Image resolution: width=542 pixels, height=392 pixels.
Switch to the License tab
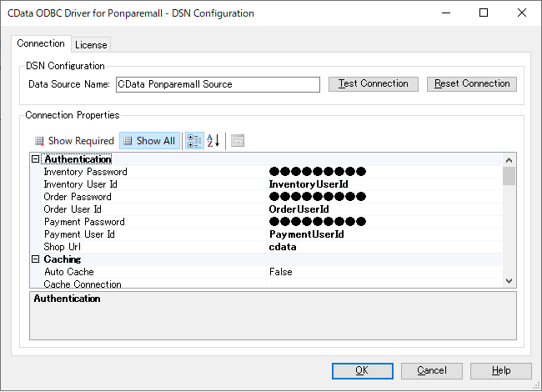pyautogui.click(x=91, y=45)
